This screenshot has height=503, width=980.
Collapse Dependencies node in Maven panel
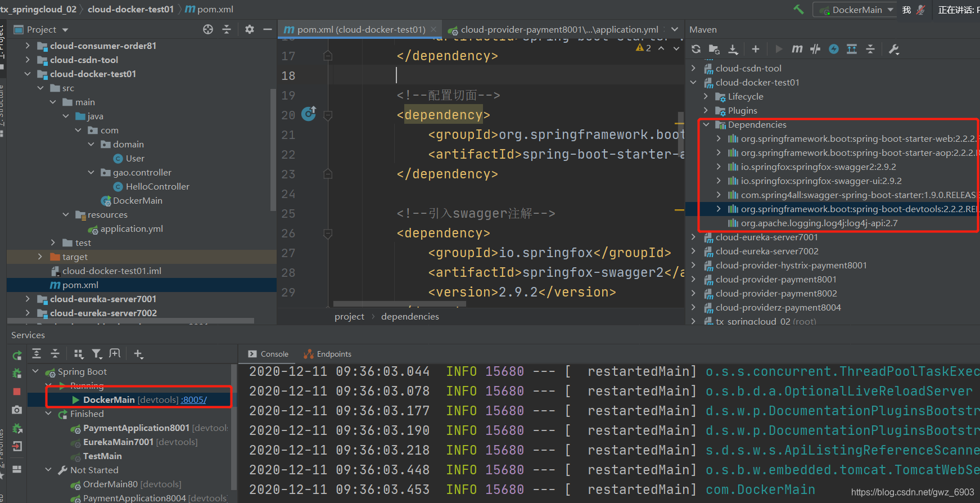[706, 124]
